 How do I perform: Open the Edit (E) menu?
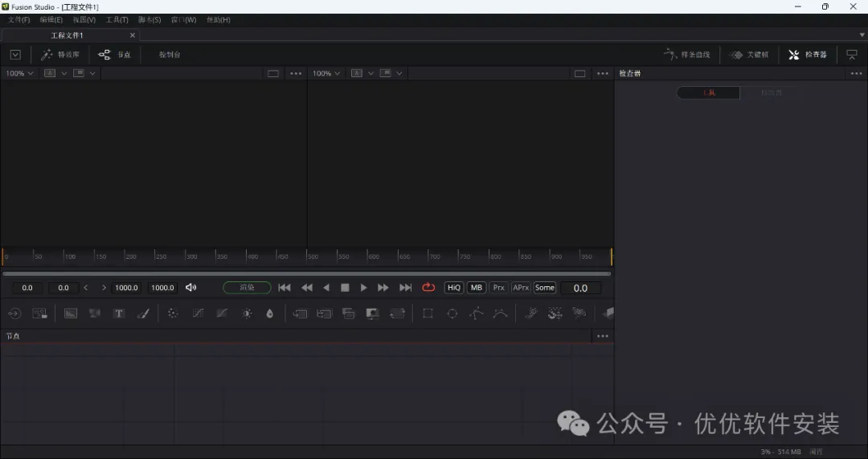pos(51,19)
